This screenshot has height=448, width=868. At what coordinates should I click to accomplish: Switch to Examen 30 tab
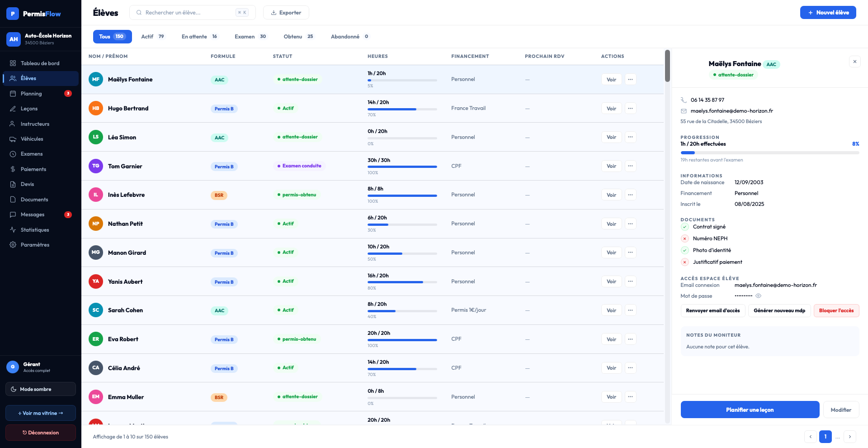click(250, 37)
